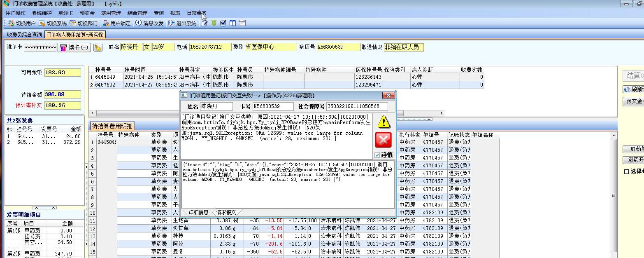Click the 切换部门 switch department toolbar button

pos(84,23)
